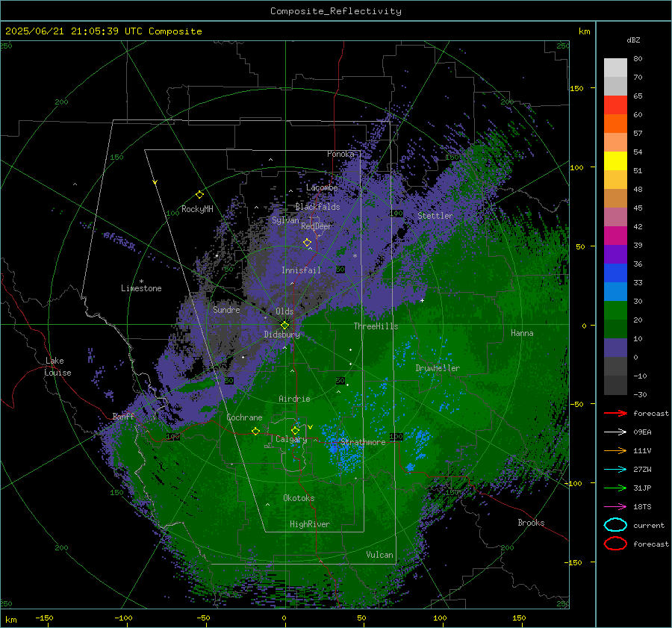Image resolution: width=672 pixels, height=628 pixels.
Task: Click the Vulcan label
Action: point(380,555)
